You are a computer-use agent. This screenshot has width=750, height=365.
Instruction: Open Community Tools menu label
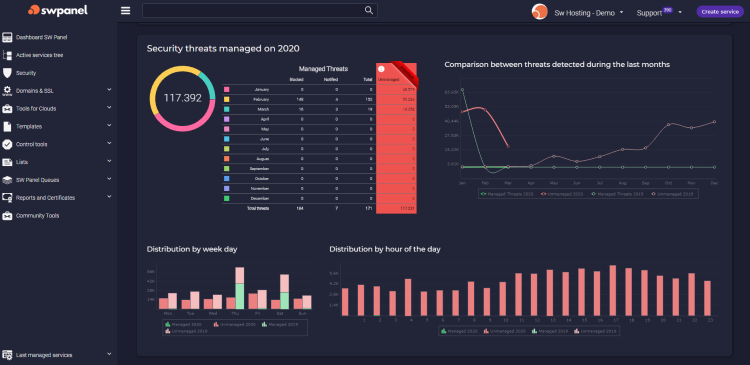tap(37, 216)
